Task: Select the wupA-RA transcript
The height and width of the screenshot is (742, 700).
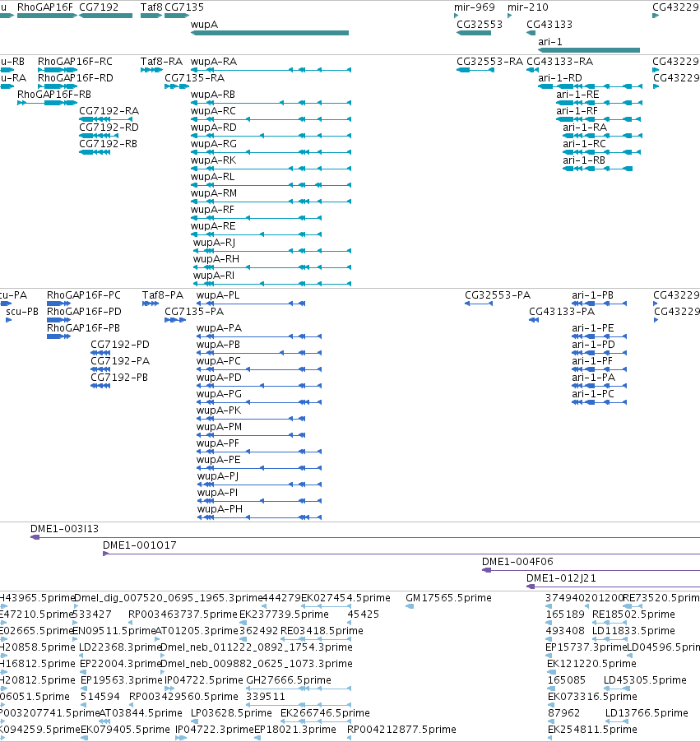Action: (x=271, y=70)
